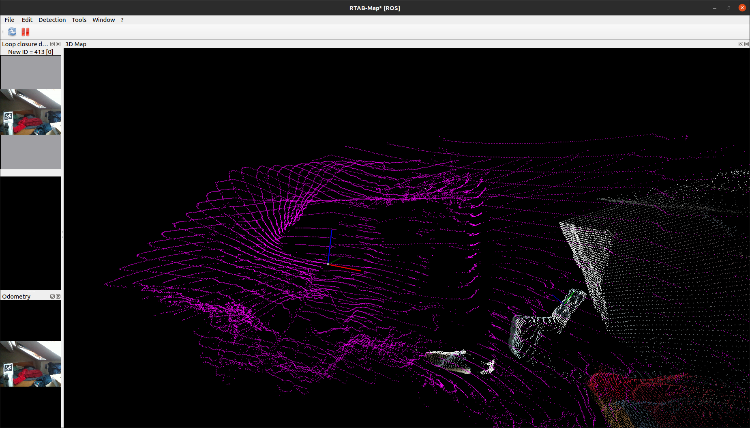
Task: Minimize the RTAB-Map window
Action: click(x=716, y=7)
